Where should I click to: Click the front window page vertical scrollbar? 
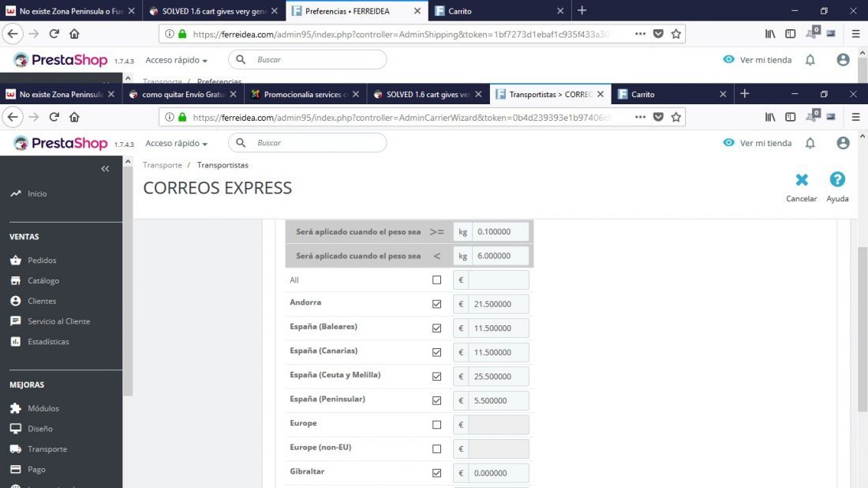pos(862,329)
